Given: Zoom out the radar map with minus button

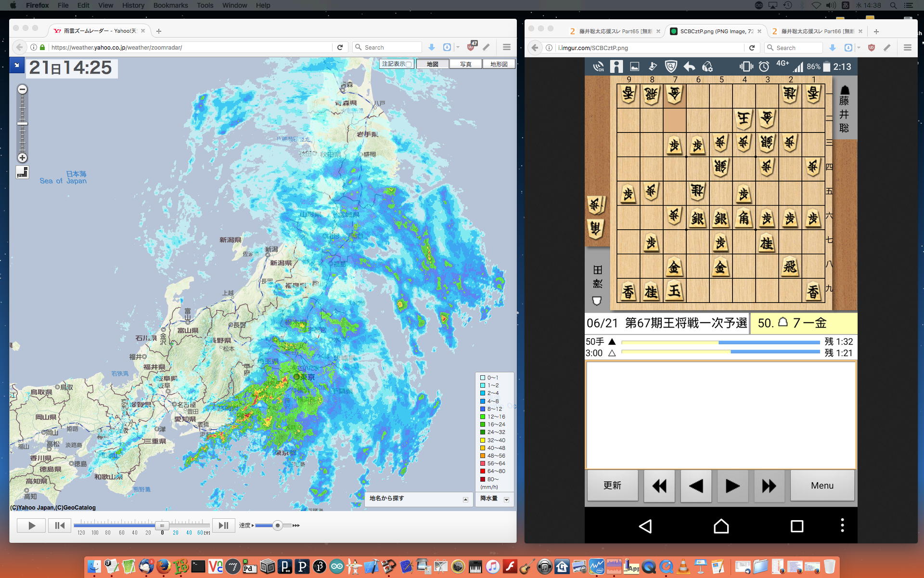Looking at the screenshot, I should pos(22,90).
